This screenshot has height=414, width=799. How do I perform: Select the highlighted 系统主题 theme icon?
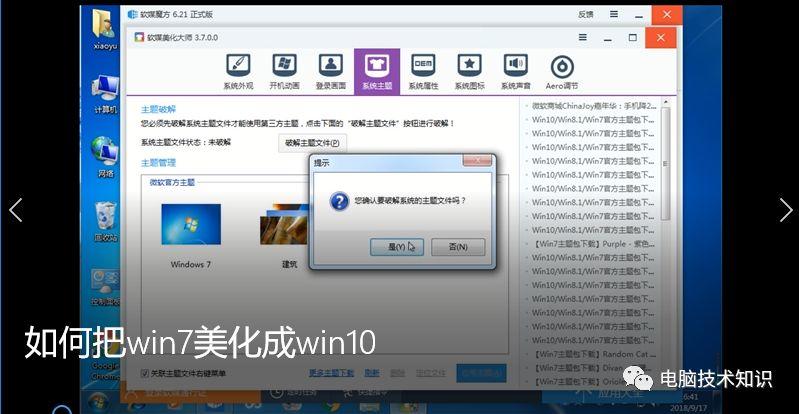[377, 72]
